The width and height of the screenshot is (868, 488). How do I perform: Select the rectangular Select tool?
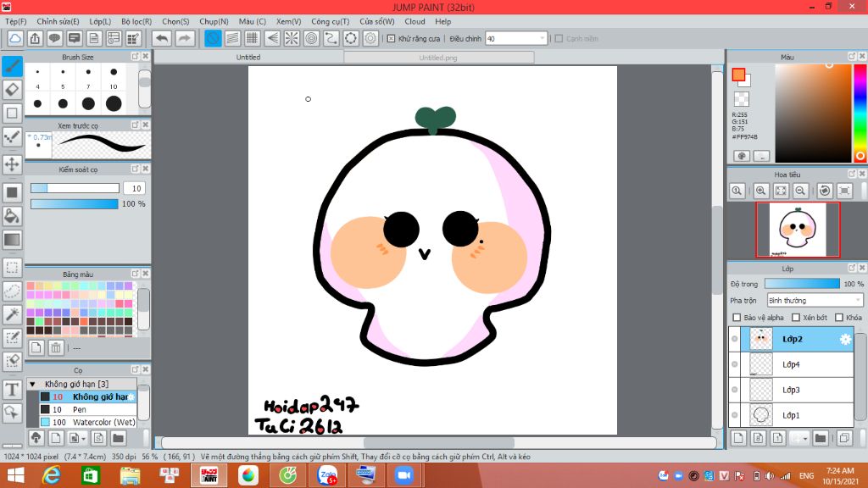pyautogui.click(x=12, y=267)
